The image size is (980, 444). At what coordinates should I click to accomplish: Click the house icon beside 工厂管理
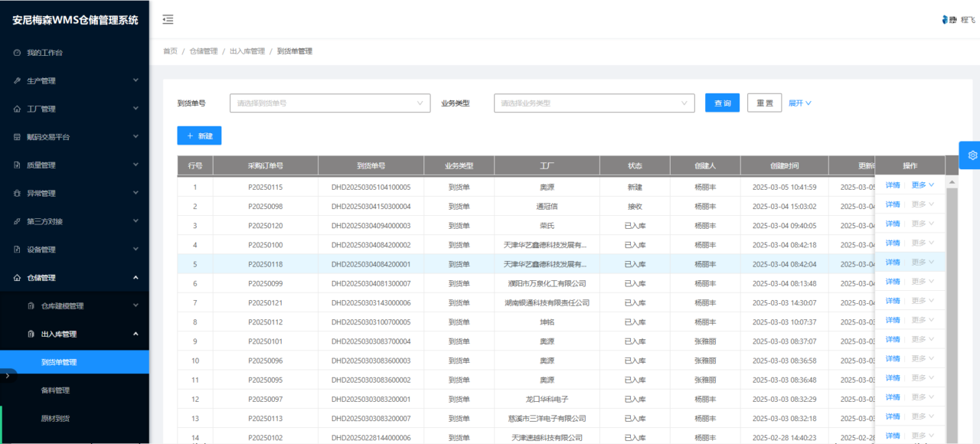[17, 109]
